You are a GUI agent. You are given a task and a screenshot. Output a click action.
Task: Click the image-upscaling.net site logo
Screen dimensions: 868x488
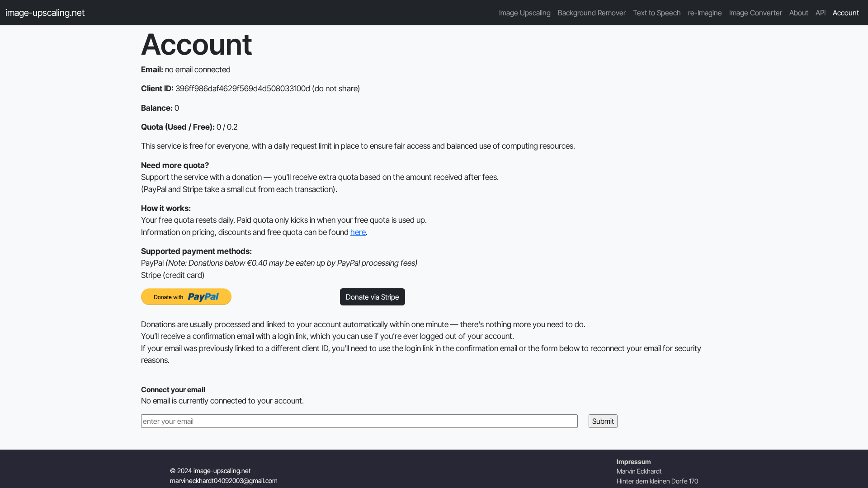click(x=45, y=13)
